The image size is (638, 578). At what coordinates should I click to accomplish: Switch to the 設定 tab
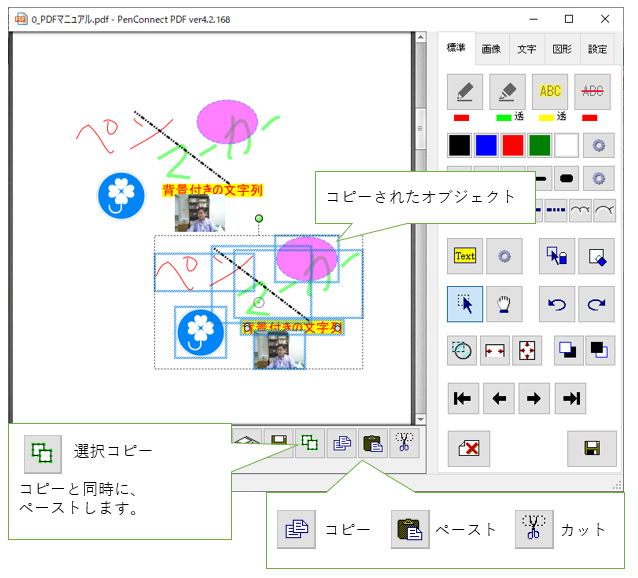click(x=597, y=48)
